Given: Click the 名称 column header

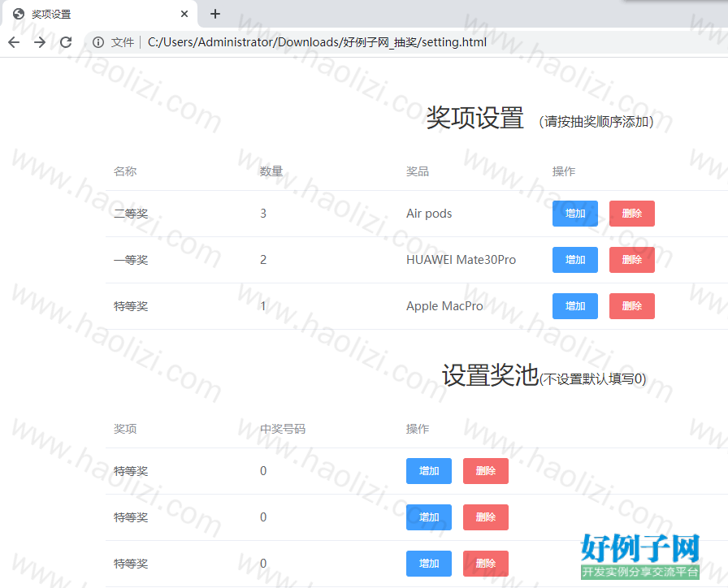Looking at the screenshot, I should click(x=125, y=171).
